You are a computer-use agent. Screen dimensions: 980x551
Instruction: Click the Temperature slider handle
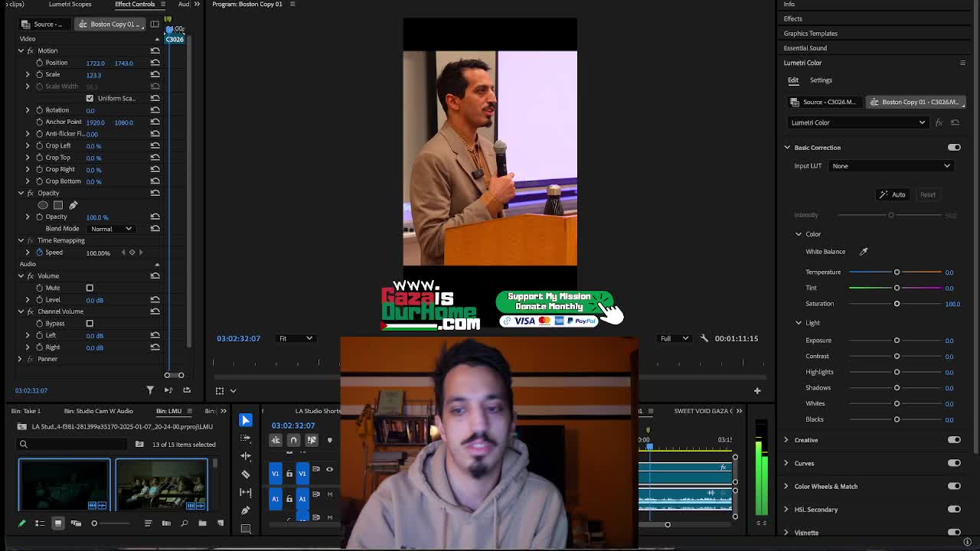[897, 272]
